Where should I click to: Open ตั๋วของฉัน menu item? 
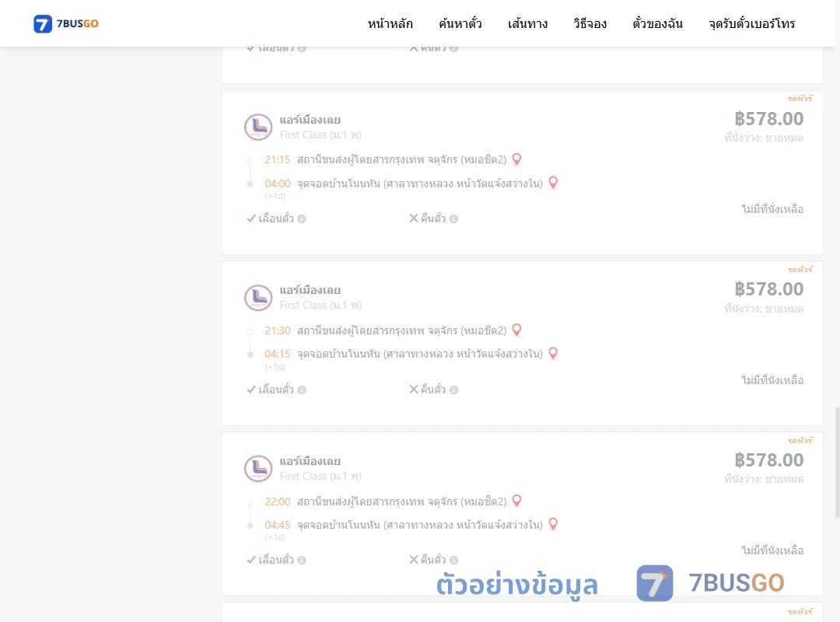point(657,23)
